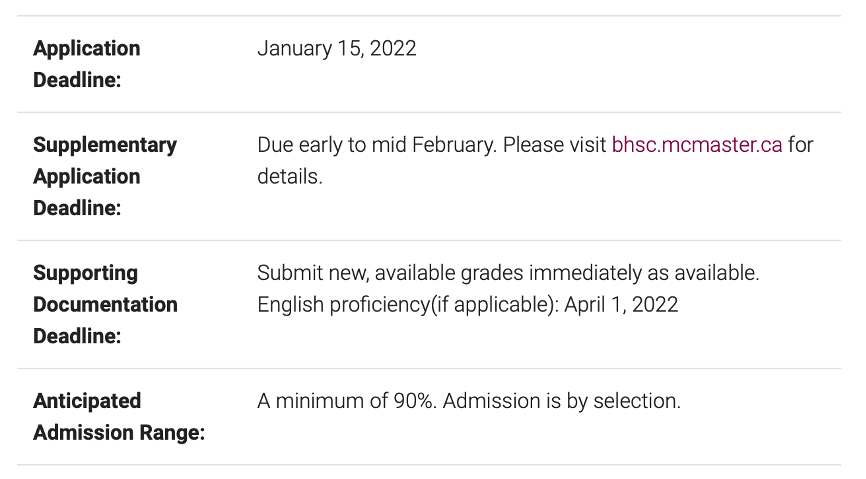The image size is (866, 479).
Task: Select the "Admission Range:" label text
Action: (119, 433)
